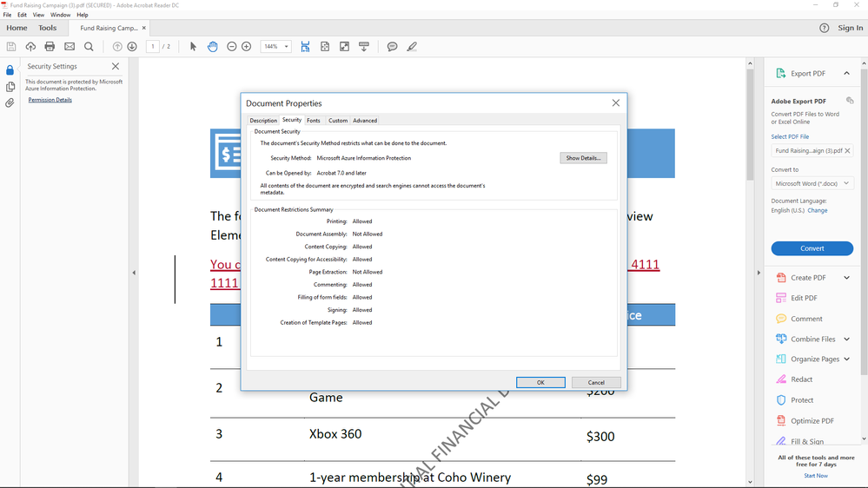Send file by email envelope icon
868x488 pixels.
click(70, 47)
